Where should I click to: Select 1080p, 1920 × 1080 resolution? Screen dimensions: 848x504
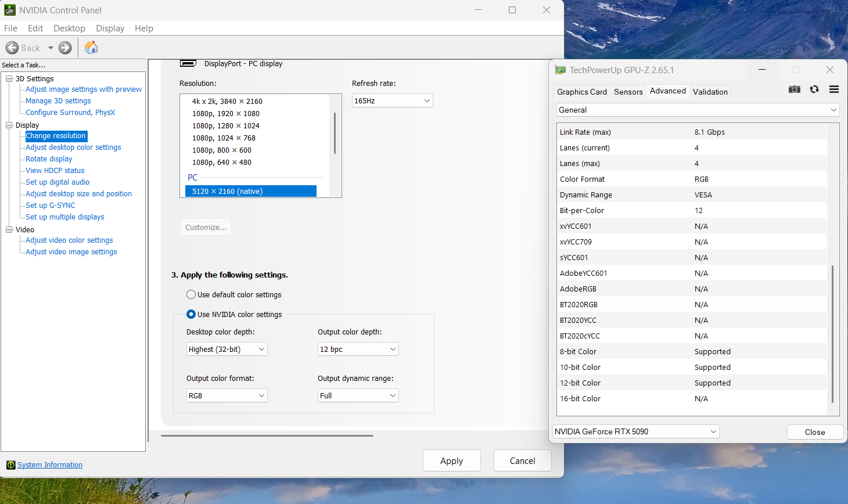[x=226, y=114]
